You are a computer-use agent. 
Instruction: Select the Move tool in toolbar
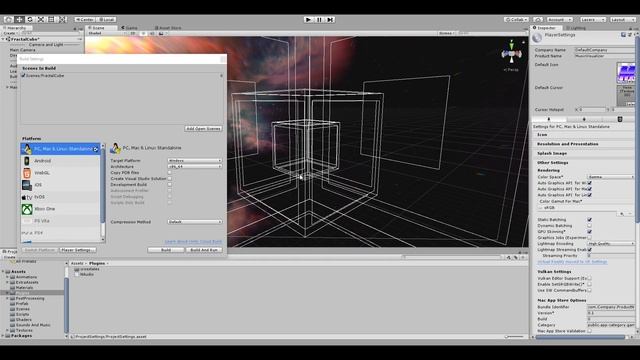pos(19,19)
